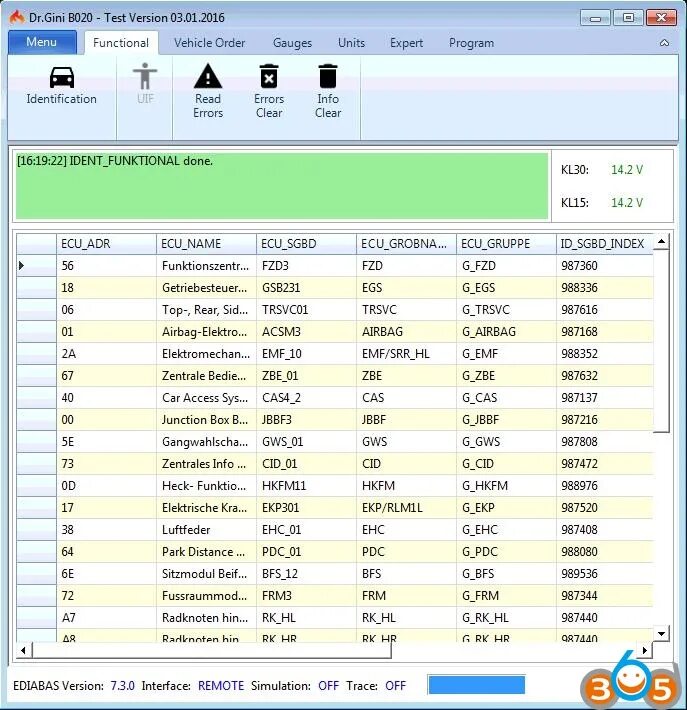Click the blue progress bar in status bar
The image size is (687, 710).
pos(476,685)
